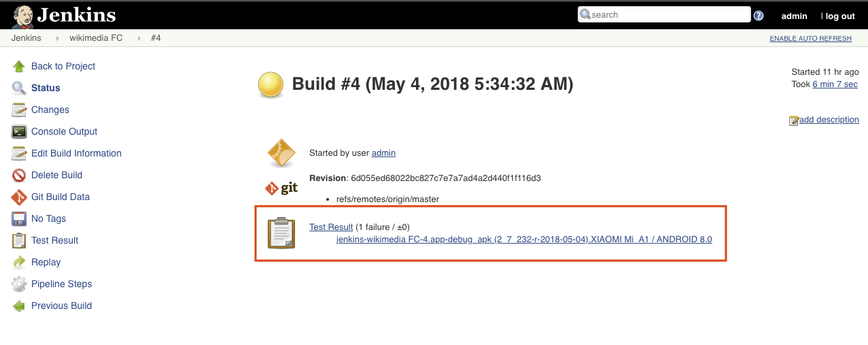Focus the search input field
The width and height of the screenshot is (868, 345).
664,14
